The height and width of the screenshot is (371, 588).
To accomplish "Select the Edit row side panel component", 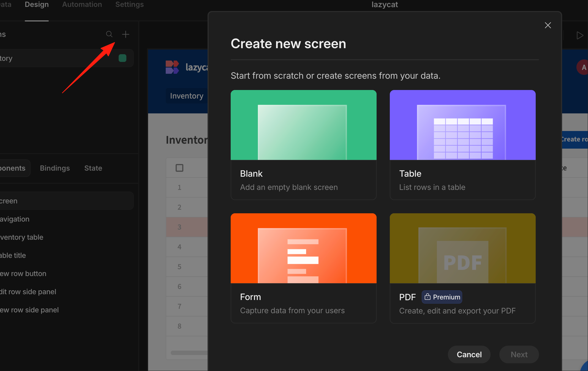I will coord(67,292).
